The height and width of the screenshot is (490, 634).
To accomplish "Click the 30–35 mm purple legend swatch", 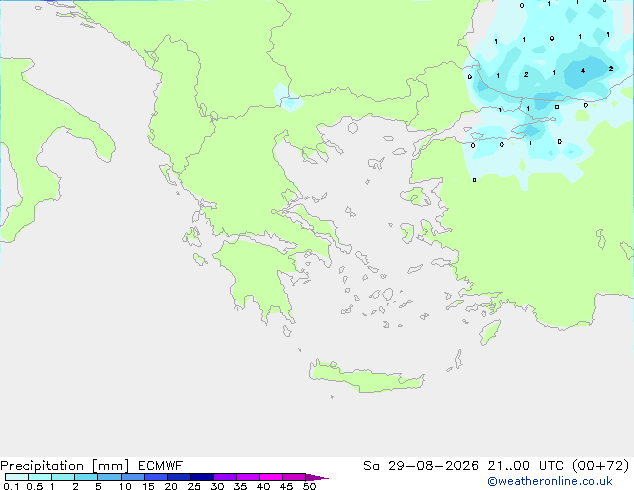I will pyautogui.click(x=225, y=477).
